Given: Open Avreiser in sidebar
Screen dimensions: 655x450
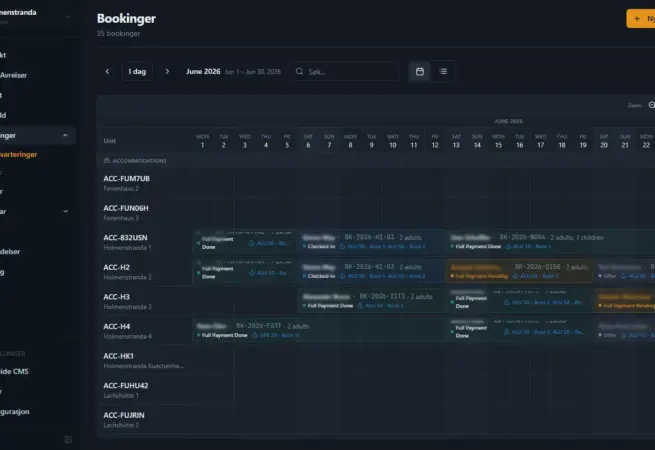Looking at the screenshot, I should click(x=13, y=75).
